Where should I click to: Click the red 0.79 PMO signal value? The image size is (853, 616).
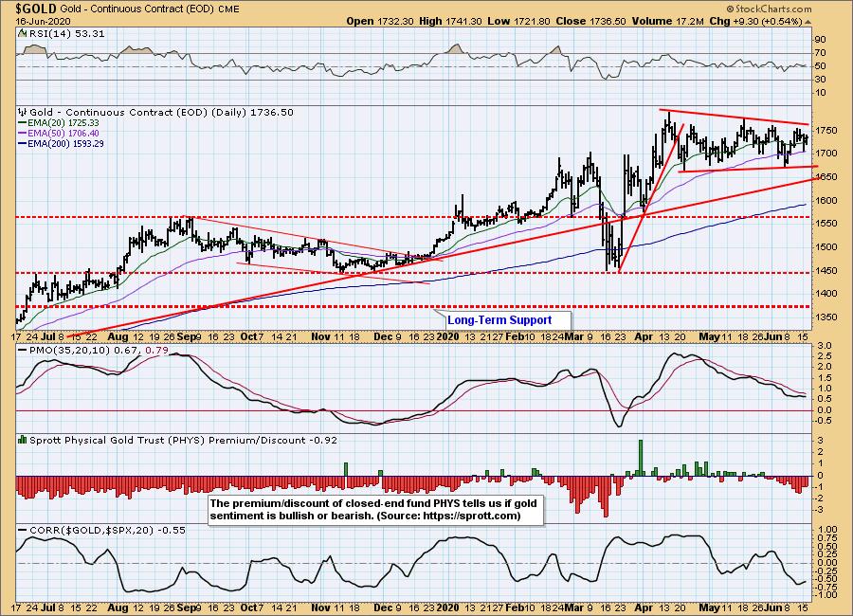click(x=155, y=350)
